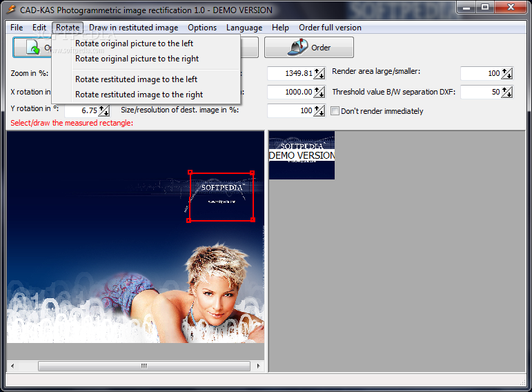Adjust Render area large/smaller stepper
The height and width of the screenshot is (392, 532).
pyautogui.click(x=507, y=73)
